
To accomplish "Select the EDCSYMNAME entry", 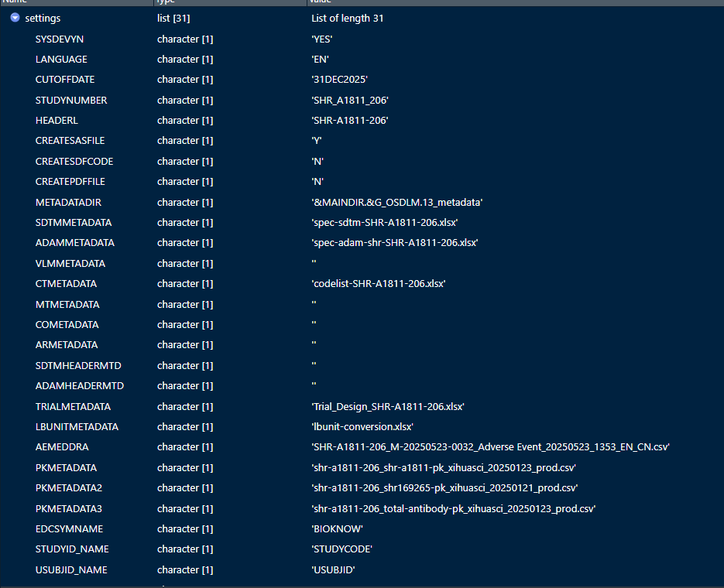I will 69,529.
